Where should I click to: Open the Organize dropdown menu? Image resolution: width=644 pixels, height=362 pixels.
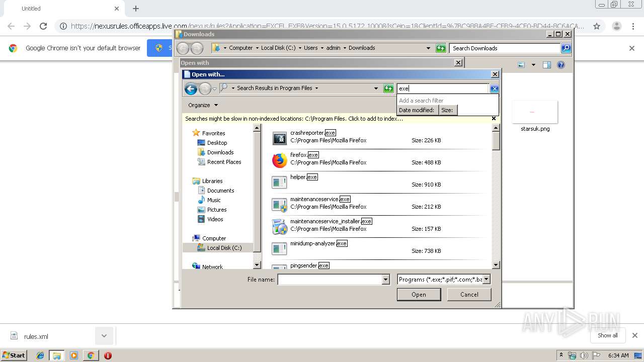pyautogui.click(x=203, y=105)
